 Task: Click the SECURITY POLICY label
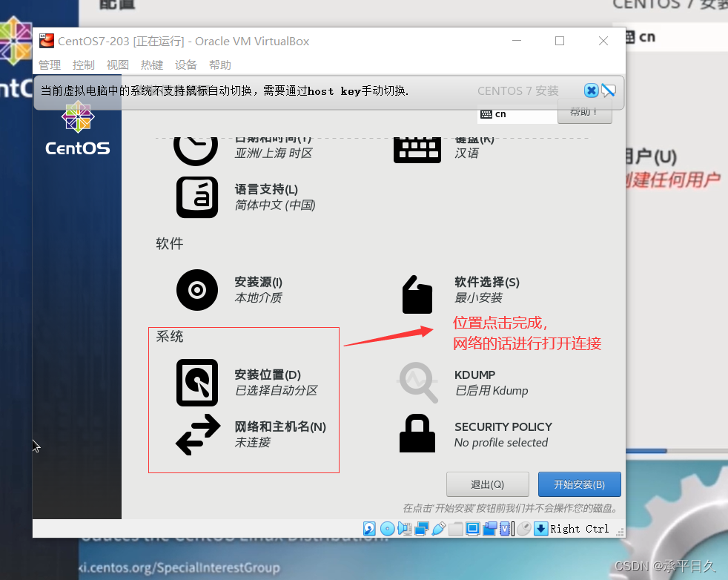[503, 426]
